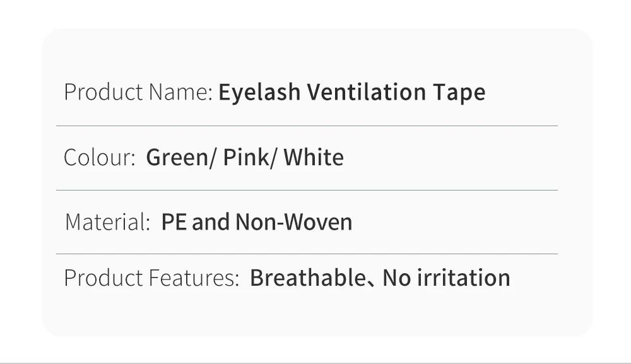Click the "Product Features:" label

click(151, 278)
